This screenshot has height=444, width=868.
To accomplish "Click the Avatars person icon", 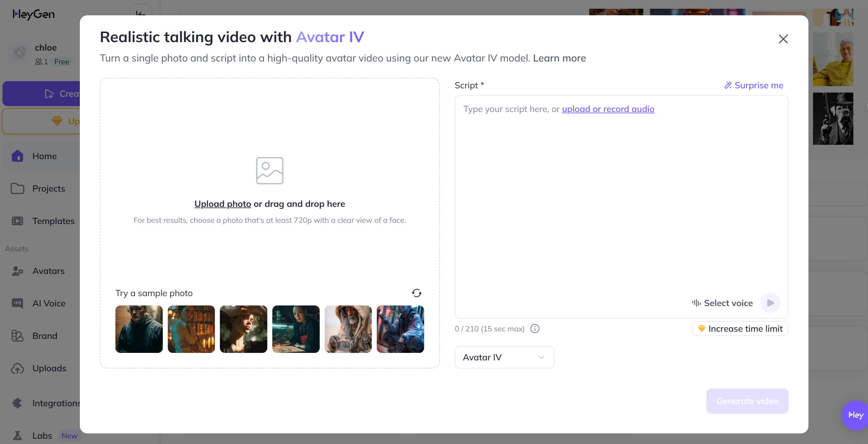I will point(17,271).
